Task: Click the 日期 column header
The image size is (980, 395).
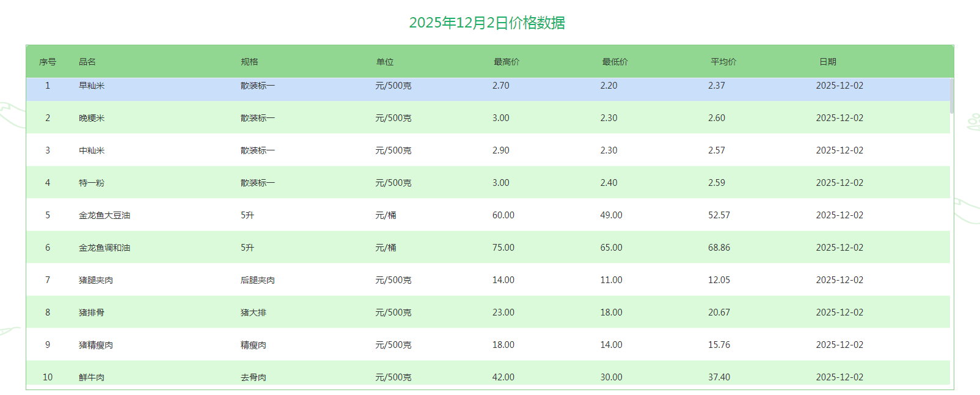Action: coord(828,62)
